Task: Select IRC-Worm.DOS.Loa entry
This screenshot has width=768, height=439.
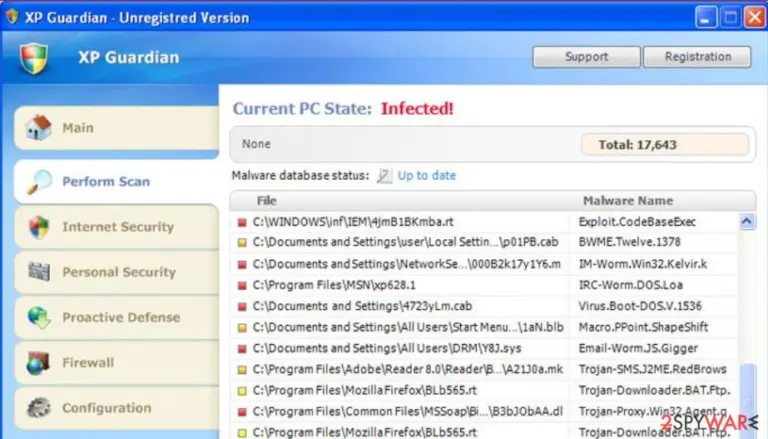Action: coord(630,285)
